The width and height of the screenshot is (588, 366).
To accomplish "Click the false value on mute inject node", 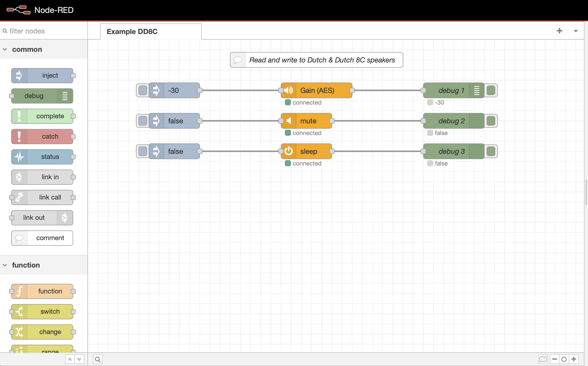I will [x=175, y=121].
